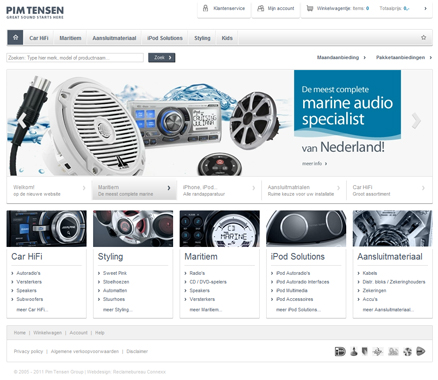Open Stoelhoezen under Styling
The width and height of the screenshot is (438, 380).
(116, 282)
